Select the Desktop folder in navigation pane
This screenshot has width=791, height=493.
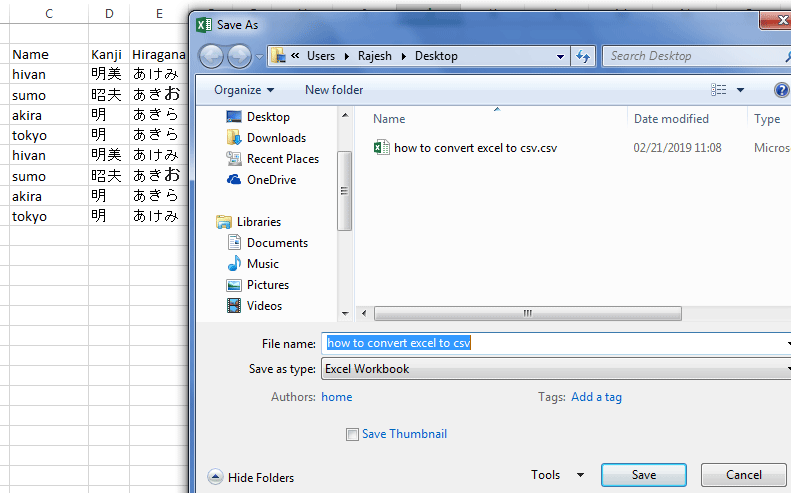pos(267,117)
